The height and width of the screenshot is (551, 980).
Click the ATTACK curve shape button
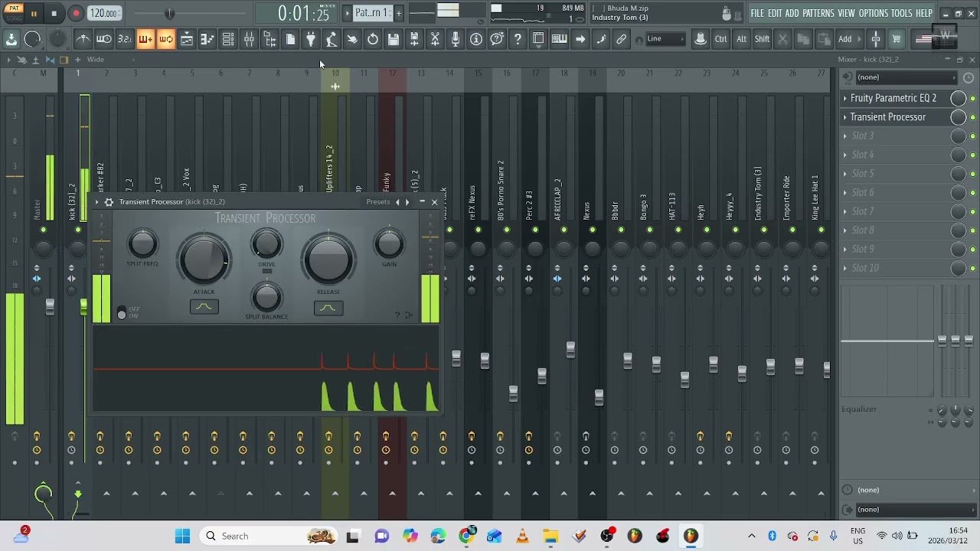(204, 307)
